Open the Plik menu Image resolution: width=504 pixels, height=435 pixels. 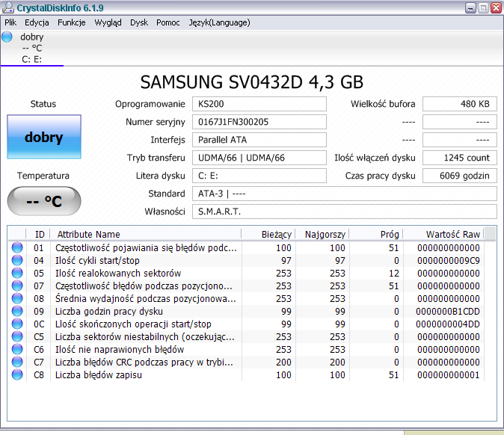tap(10, 22)
